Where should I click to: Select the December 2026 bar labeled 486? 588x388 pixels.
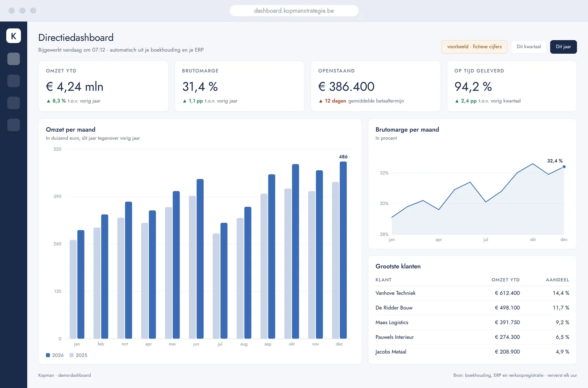point(343,250)
